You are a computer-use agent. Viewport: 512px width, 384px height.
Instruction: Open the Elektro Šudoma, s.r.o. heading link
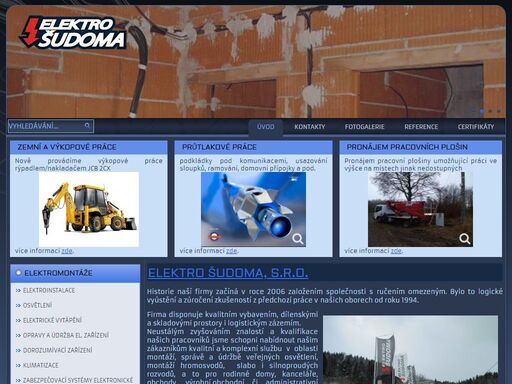click(x=228, y=273)
